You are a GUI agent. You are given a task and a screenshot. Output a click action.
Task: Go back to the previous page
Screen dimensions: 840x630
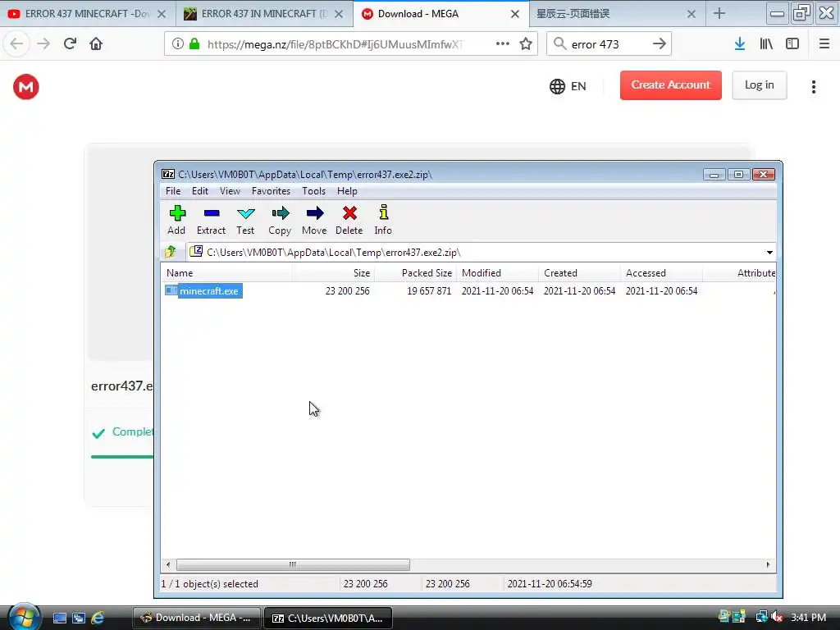click(x=16, y=43)
